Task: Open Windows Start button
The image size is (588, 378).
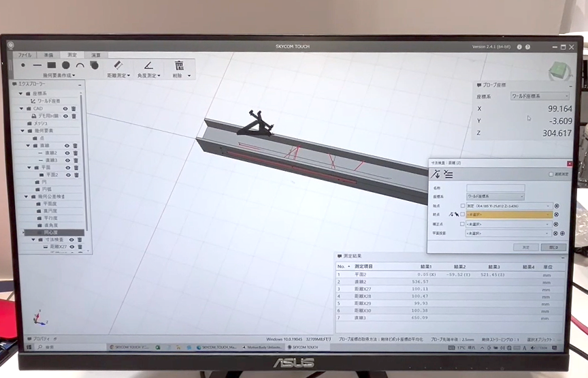Action: (29, 347)
